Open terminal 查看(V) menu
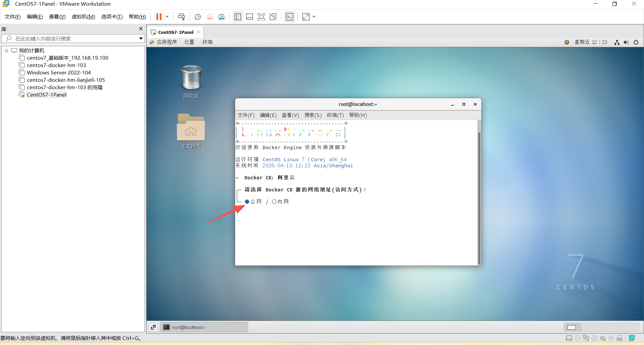The width and height of the screenshot is (644, 345). (290, 115)
